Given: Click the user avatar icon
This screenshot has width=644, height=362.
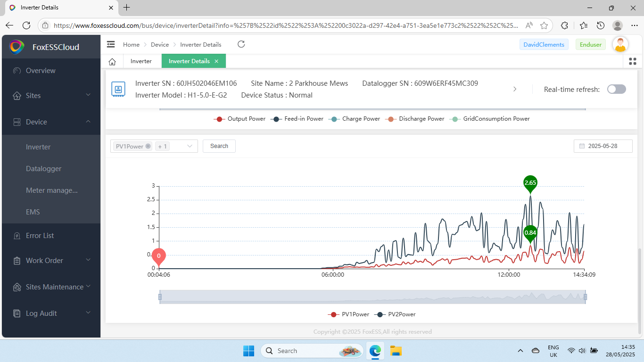Looking at the screenshot, I should [x=620, y=45].
